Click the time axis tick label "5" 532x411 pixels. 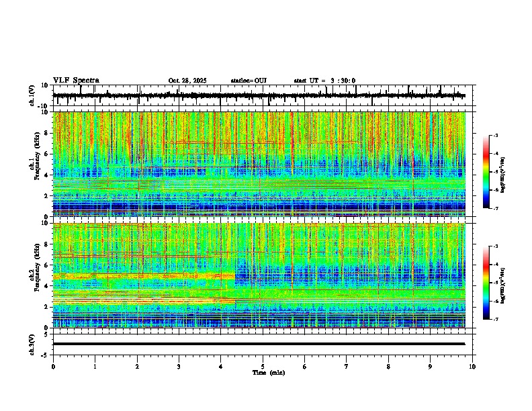coord(263,367)
